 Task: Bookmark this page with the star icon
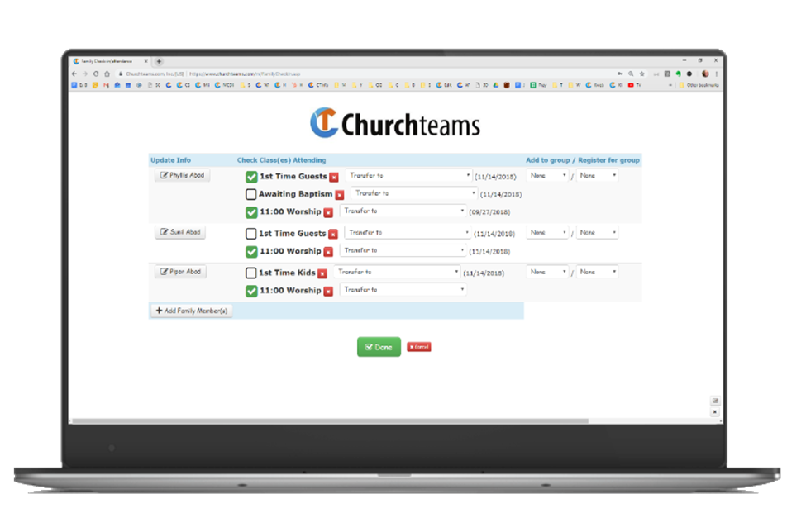pyautogui.click(x=641, y=74)
